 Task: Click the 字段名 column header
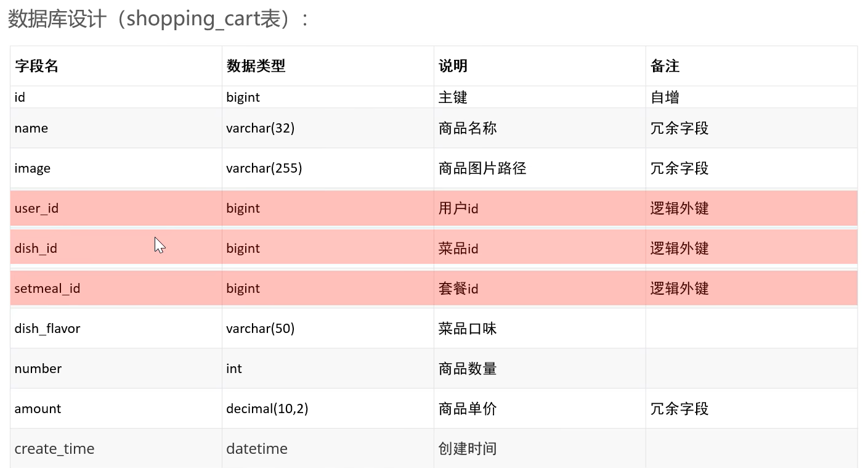(x=36, y=66)
